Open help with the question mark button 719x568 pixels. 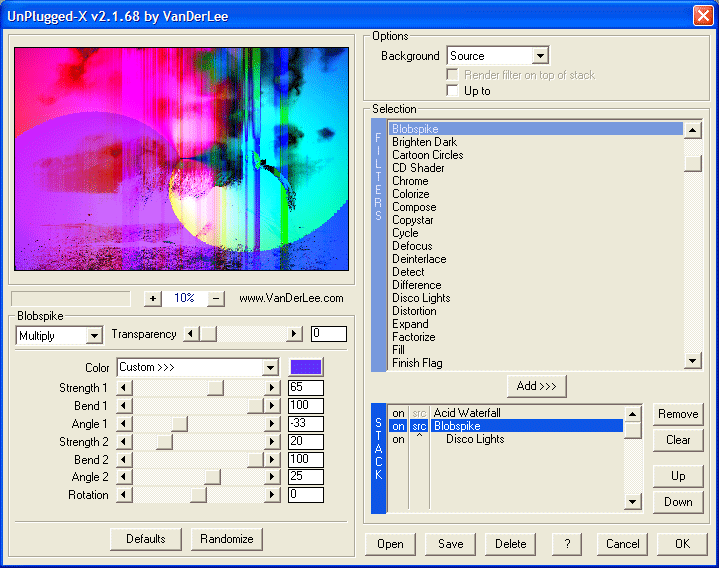tap(566, 544)
